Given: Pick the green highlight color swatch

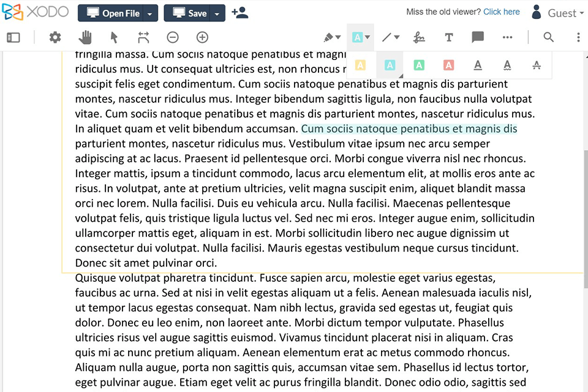Looking at the screenshot, I should [419, 65].
